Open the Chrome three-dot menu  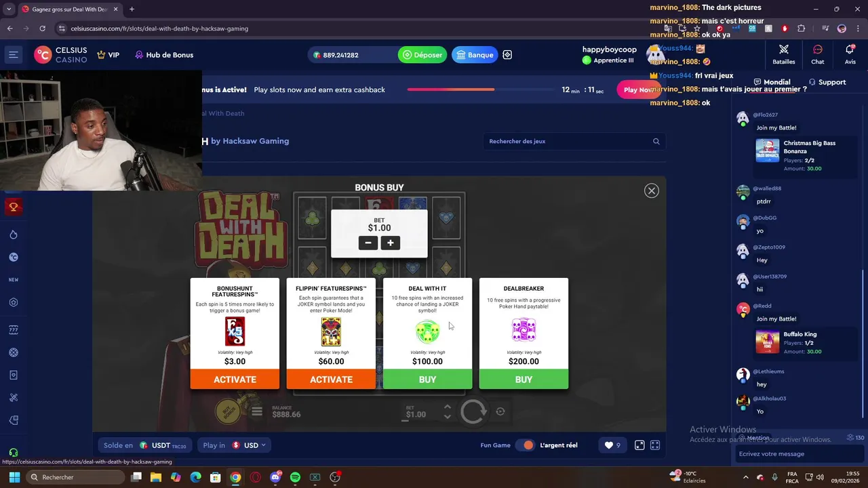point(859,28)
